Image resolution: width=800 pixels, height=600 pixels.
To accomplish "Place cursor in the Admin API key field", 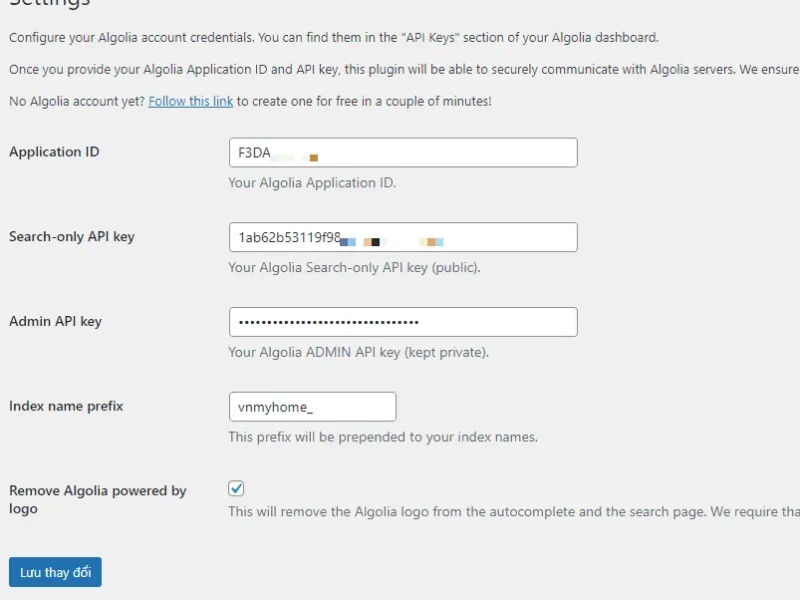I will point(400,321).
